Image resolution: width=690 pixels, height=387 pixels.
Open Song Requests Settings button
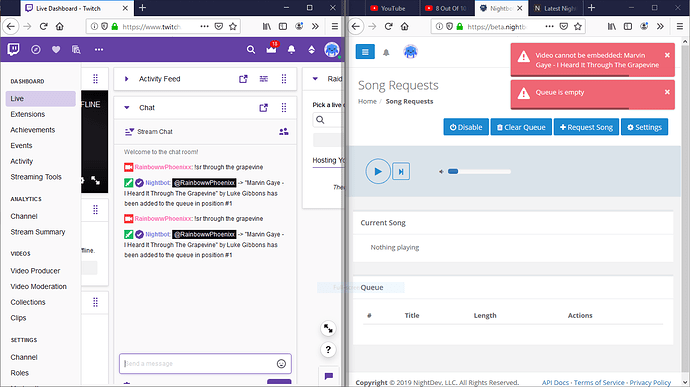(644, 127)
